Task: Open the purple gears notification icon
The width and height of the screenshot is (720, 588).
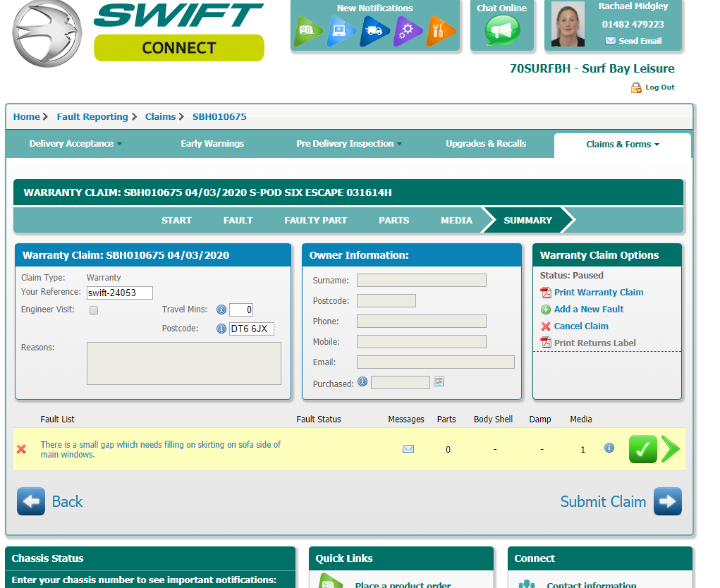Action: (408, 31)
